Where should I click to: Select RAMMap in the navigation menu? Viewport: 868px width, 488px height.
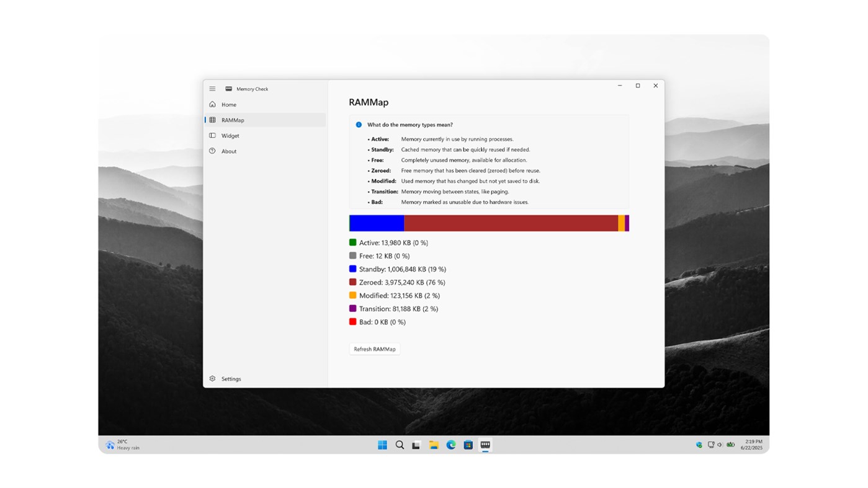pos(233,120)
